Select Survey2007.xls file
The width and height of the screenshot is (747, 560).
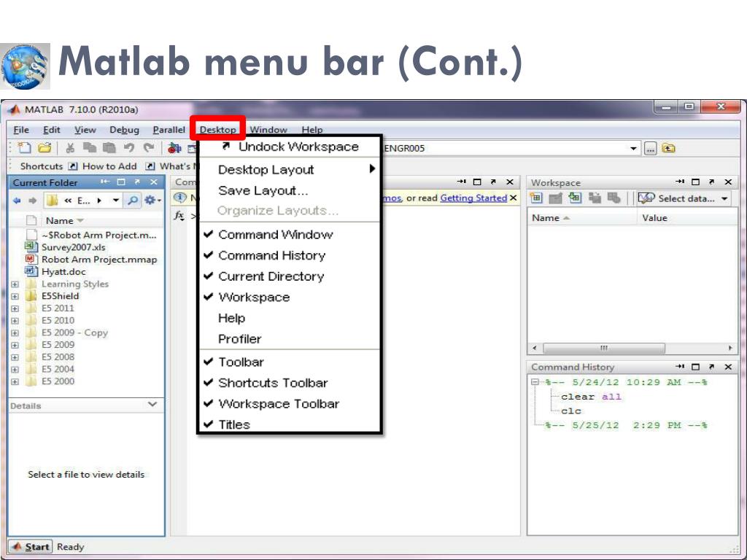click(73, 247)
